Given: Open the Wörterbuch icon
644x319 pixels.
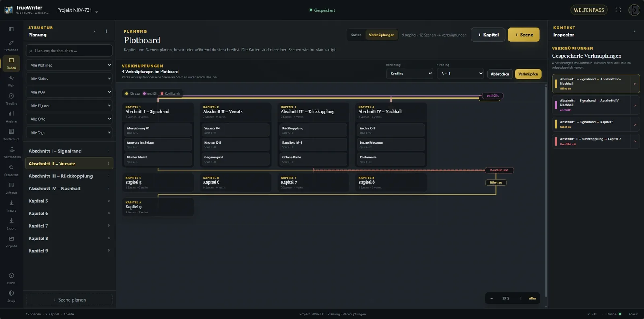Looking at the screenshot, I should (x=11, y=134).
